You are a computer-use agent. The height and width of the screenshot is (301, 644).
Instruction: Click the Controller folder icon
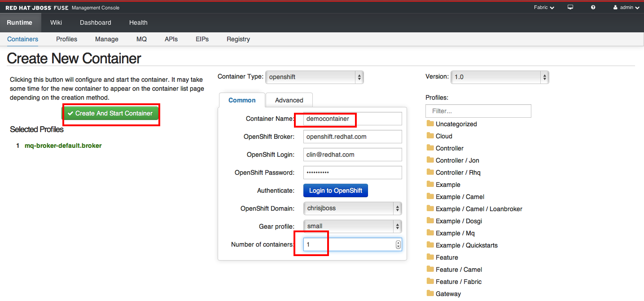430,148
